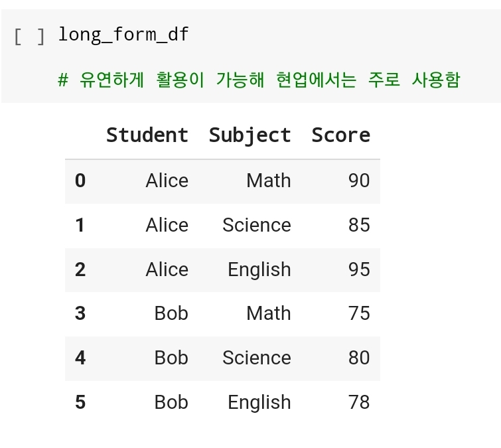Click row index 0
This screenshot has width=501, height=448.
pos(80,181)
